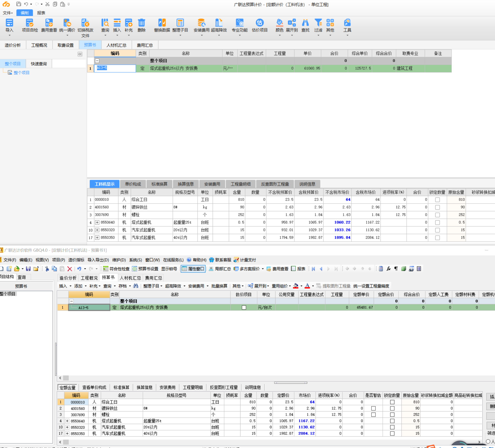Click the 查找 binoculars icon in the top ribbon
Image resolution: width=495 pixels, height=448 pixels.
[305, 23]
